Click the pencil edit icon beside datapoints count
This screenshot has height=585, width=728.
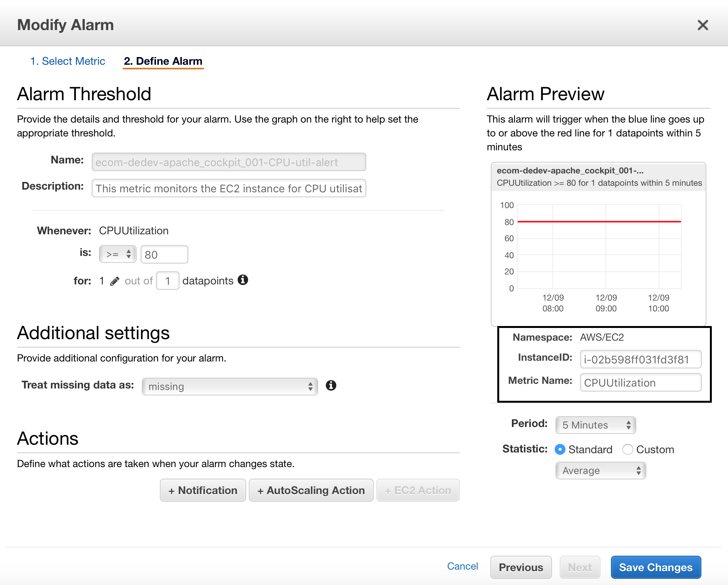(x=114, y=281)
